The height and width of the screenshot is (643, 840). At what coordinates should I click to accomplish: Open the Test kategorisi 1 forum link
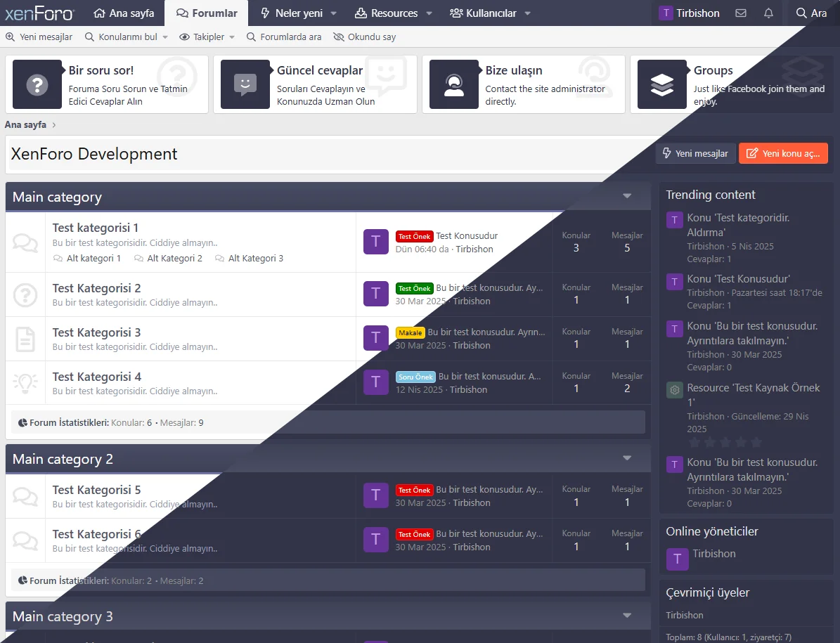tap(95, 228)
